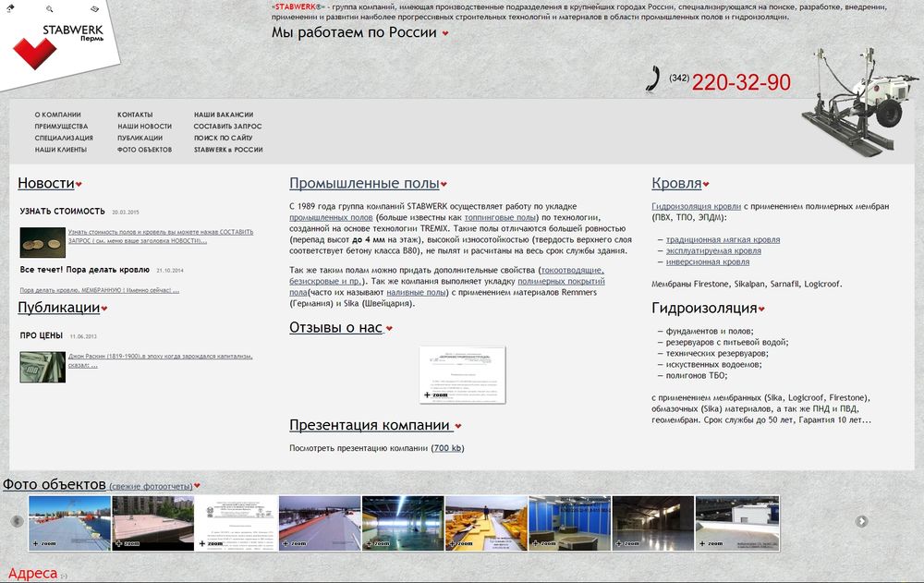Open the review letter thumbnail under Отзывы

[x=463, y=375]
